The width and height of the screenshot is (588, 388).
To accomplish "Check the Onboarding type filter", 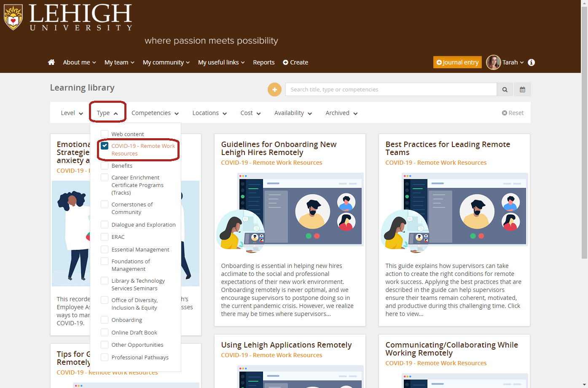I will pyautogui.click(x=105, y=320).
